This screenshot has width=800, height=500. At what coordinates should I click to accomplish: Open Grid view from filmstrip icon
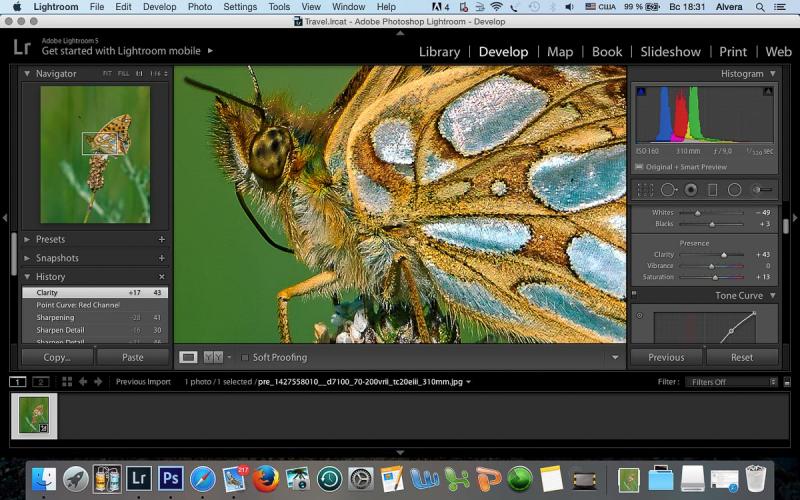click(x=67, y=382)
